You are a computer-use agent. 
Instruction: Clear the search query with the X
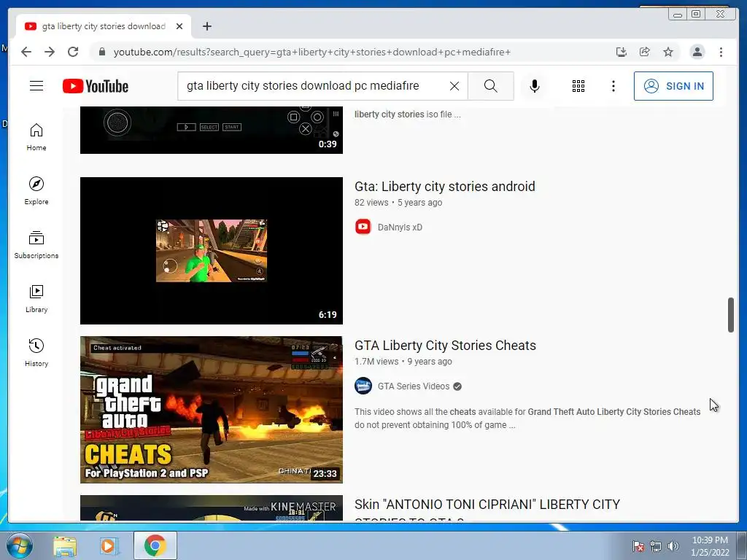coord(454,86)
